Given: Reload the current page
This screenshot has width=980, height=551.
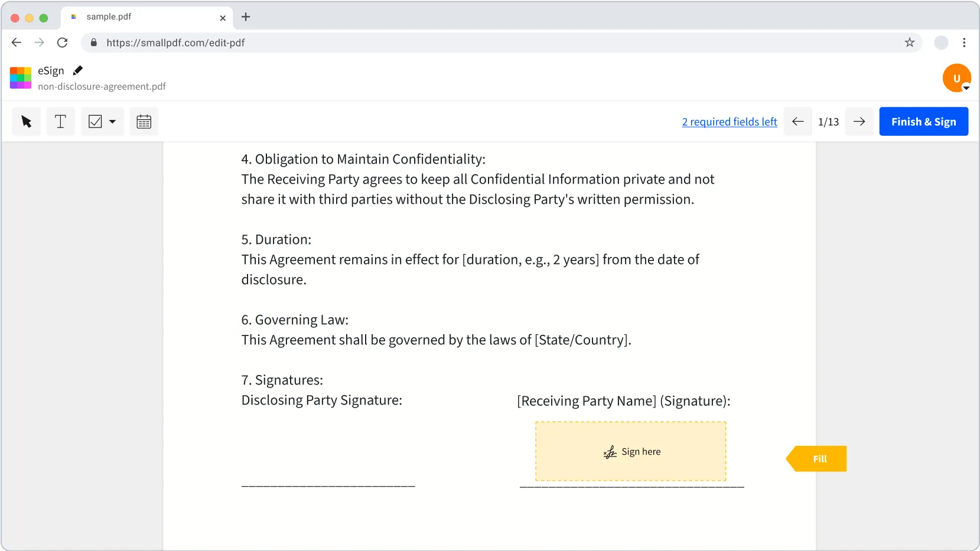Looking at the screenshot, I should point(63,43).
